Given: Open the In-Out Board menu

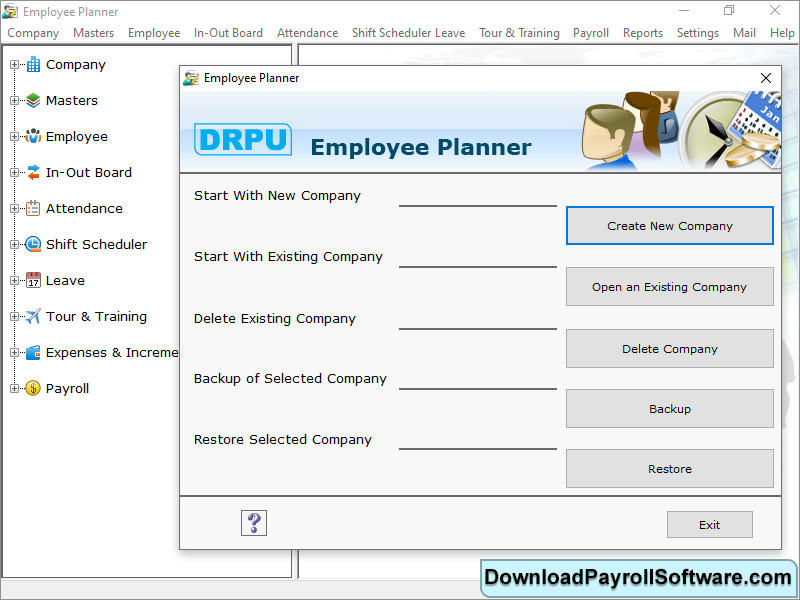Looking at the screenshot, I should coord(228,33).
